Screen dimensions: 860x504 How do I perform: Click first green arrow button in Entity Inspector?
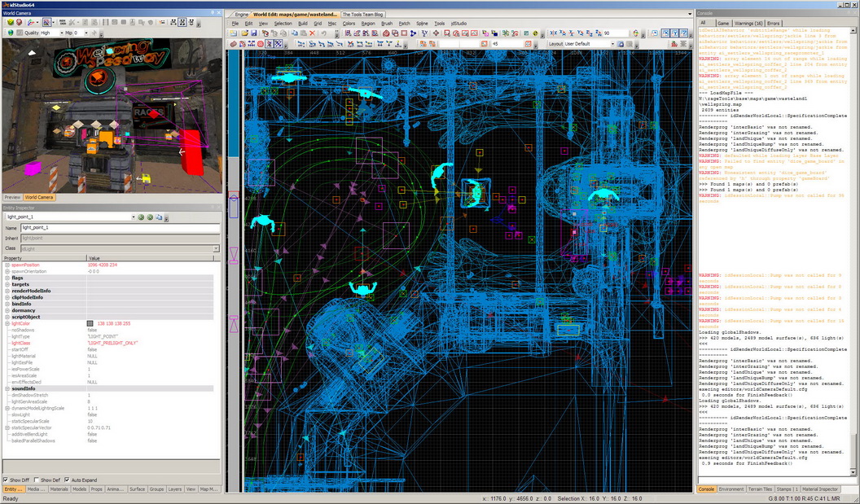[140, 217]
